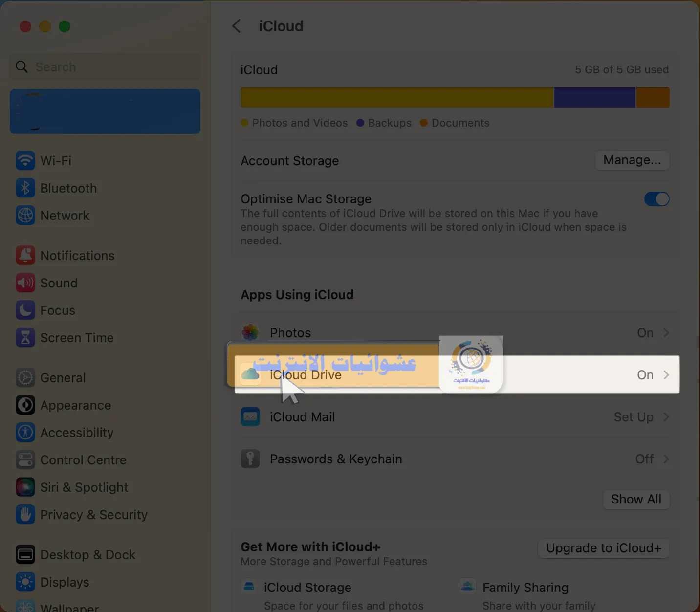Click the Siri & Spotlight icon
The width and height of the screenshot is (700, 612).
[x=25, y=487]
